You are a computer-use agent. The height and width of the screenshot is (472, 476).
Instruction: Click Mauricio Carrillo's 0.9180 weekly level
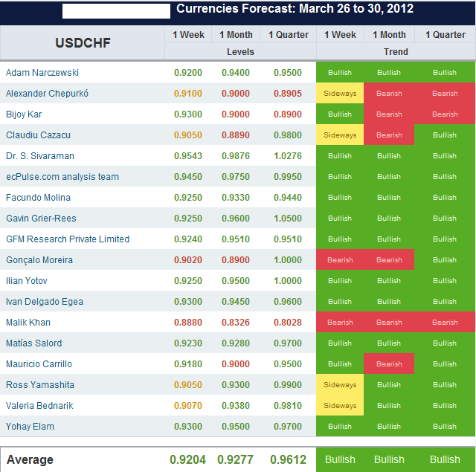[188, 364]
